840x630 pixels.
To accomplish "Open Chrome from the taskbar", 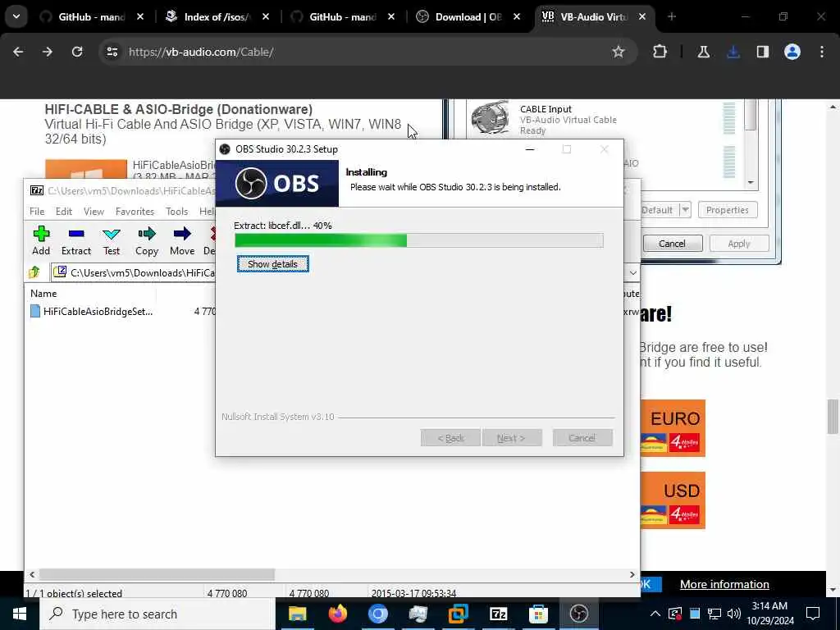I will 377,614.
